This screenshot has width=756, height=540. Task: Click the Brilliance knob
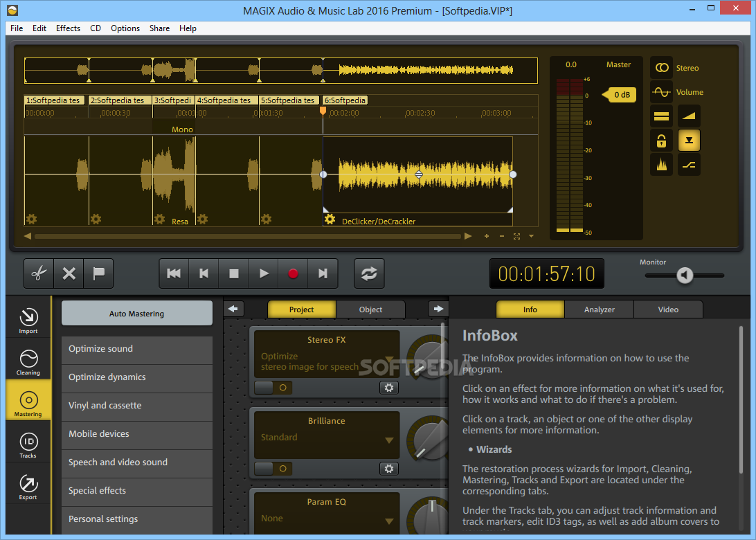(x=428, y=440)
